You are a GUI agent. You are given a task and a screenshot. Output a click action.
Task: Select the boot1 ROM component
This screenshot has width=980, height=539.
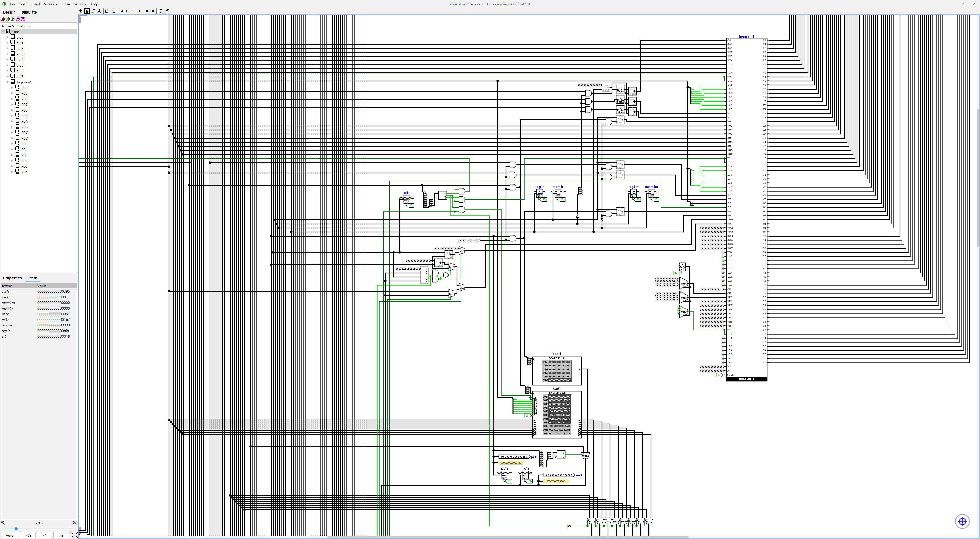click(557, 371)
